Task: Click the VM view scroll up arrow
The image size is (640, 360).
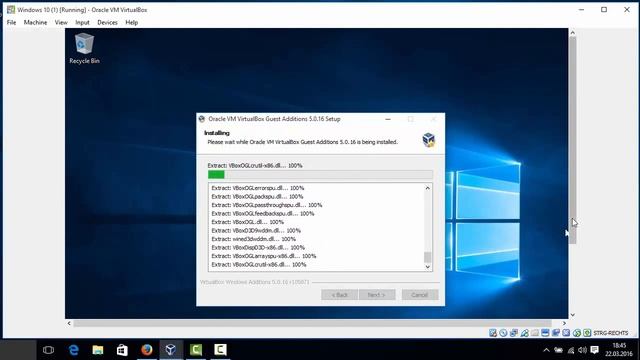Action: coord(573,32)
